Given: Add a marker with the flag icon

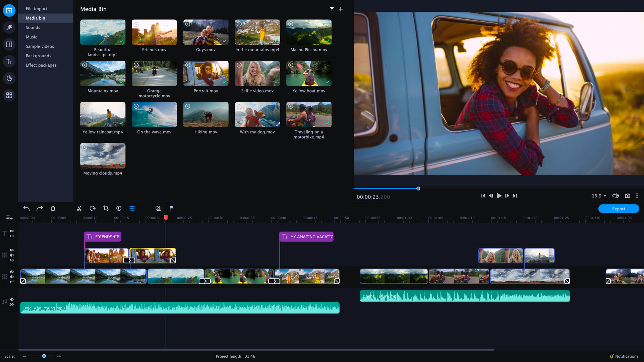Looking at the screenshot, I should click(x=171, y=208).
